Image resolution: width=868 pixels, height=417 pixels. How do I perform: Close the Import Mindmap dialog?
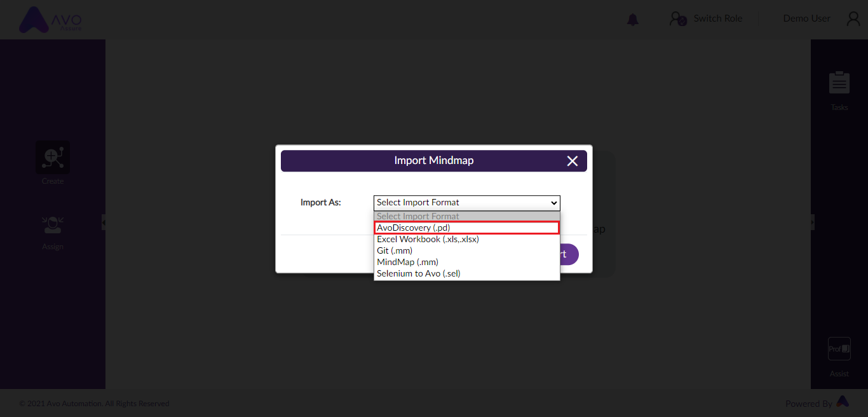click(x=573, y=161)
